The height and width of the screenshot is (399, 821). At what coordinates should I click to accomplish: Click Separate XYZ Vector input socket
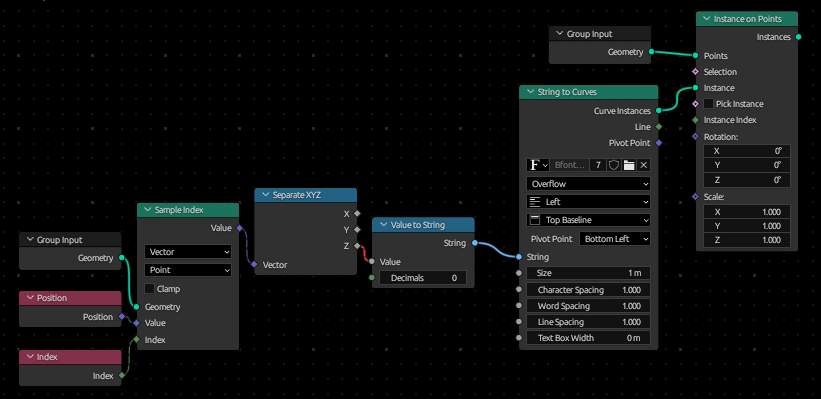pyautogui.click(x=254, y=264)
